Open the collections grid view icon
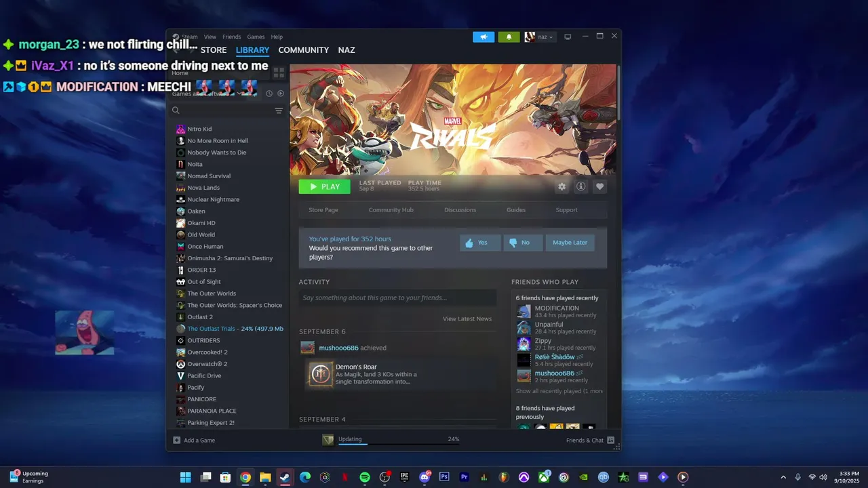The image size is (868, 488). [x=279, y=73]
